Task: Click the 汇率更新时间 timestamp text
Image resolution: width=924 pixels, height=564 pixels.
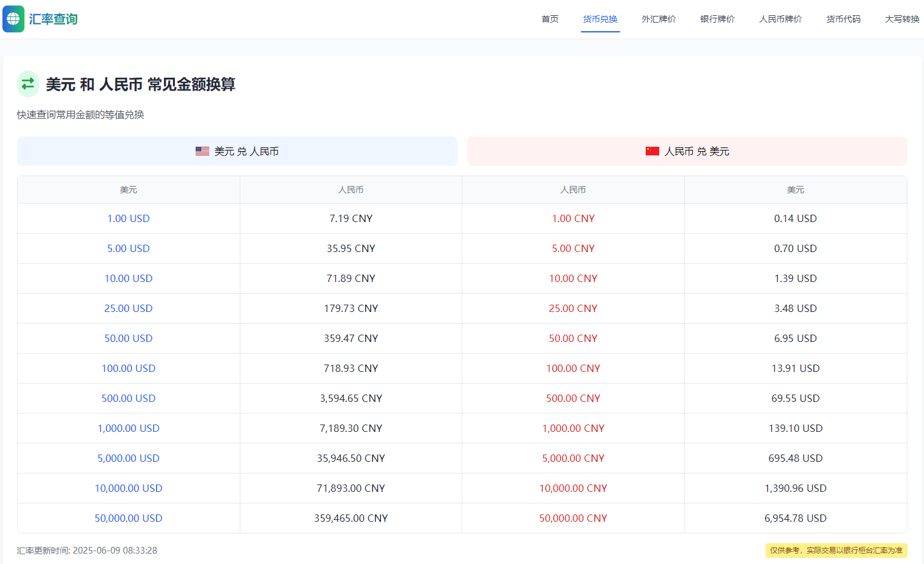Action: tap(87, 551)
